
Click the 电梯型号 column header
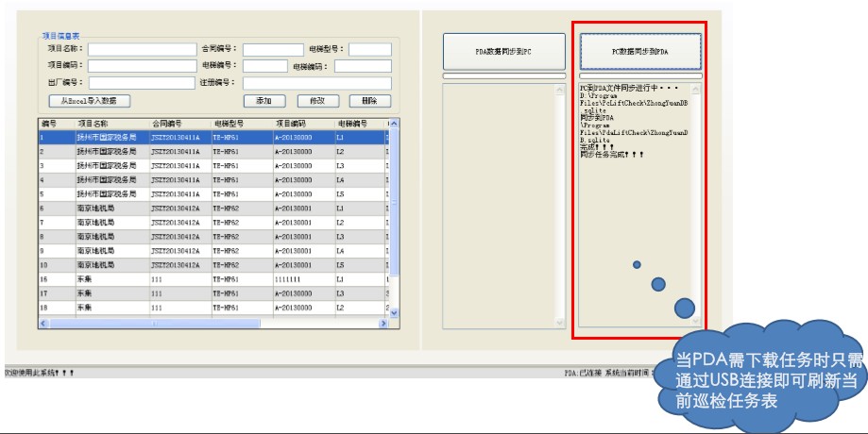[x=243, y=124]
